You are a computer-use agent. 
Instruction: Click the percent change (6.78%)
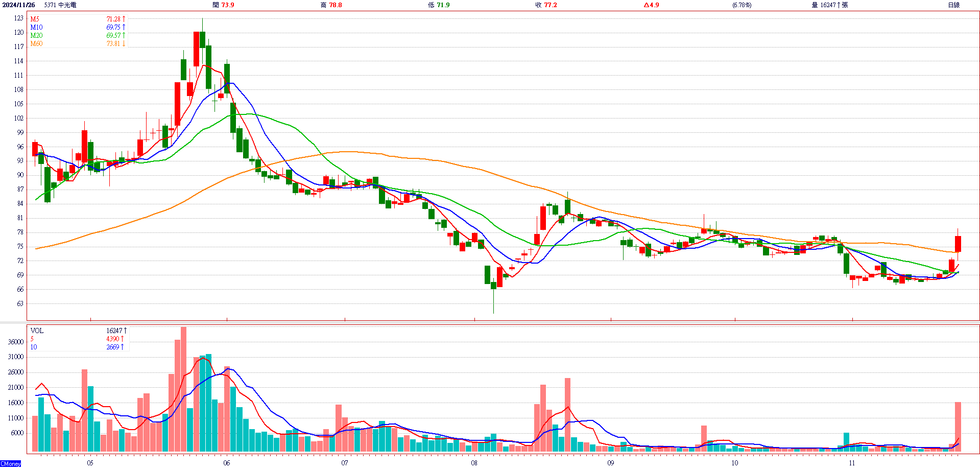coord(742,5)
